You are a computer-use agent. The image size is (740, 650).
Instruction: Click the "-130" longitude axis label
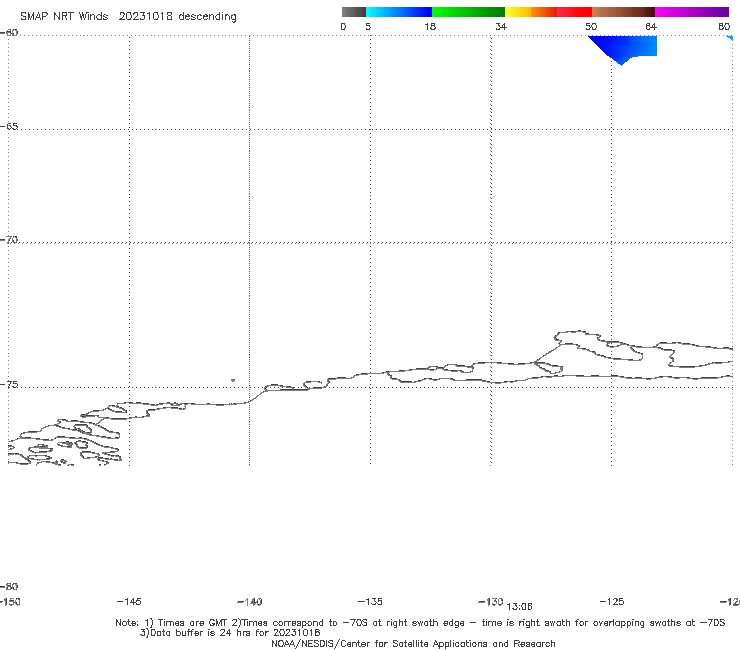[491, 601]
